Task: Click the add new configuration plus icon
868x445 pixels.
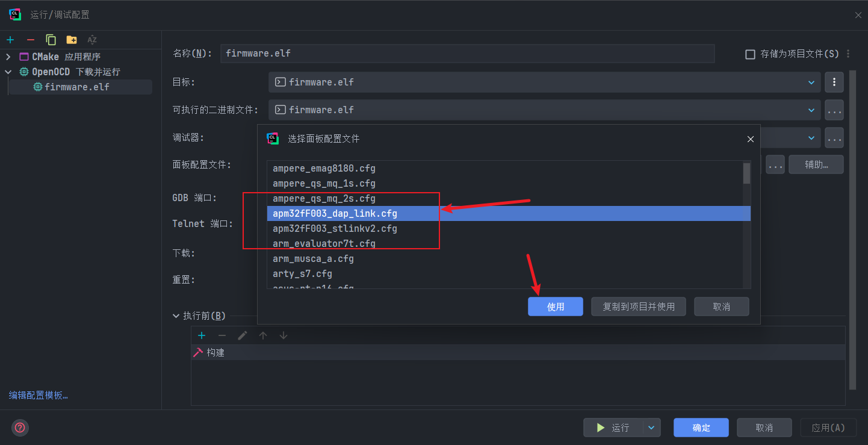Action: pyautogui.click(x=10, y=40)
